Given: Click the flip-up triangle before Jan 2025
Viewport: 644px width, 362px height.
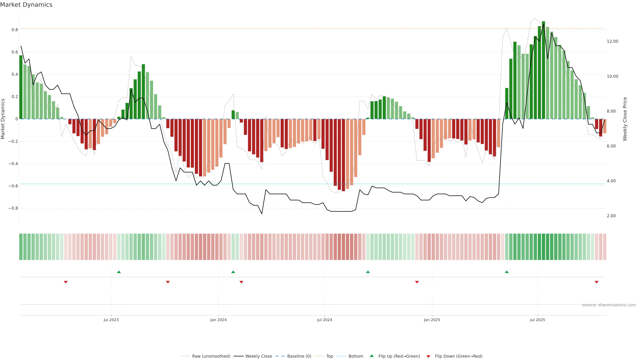Looking at the screenshot, I should pos(368,272).
